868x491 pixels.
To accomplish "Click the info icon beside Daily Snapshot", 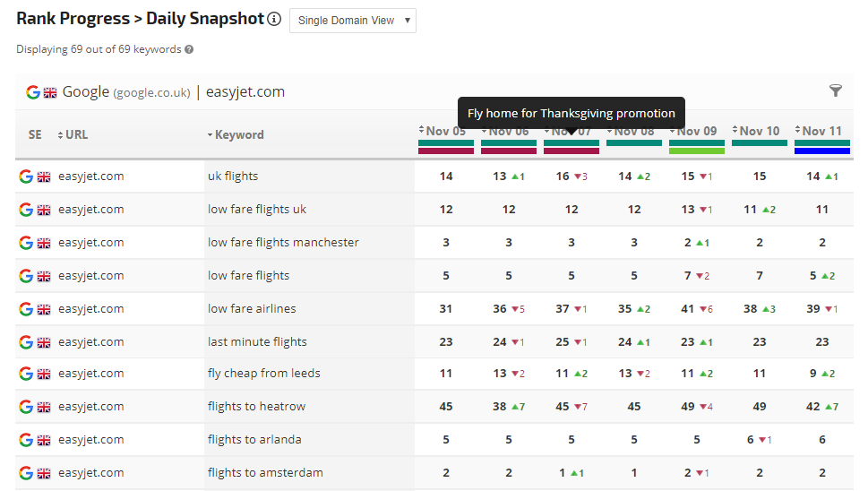I will coord(274,19).
